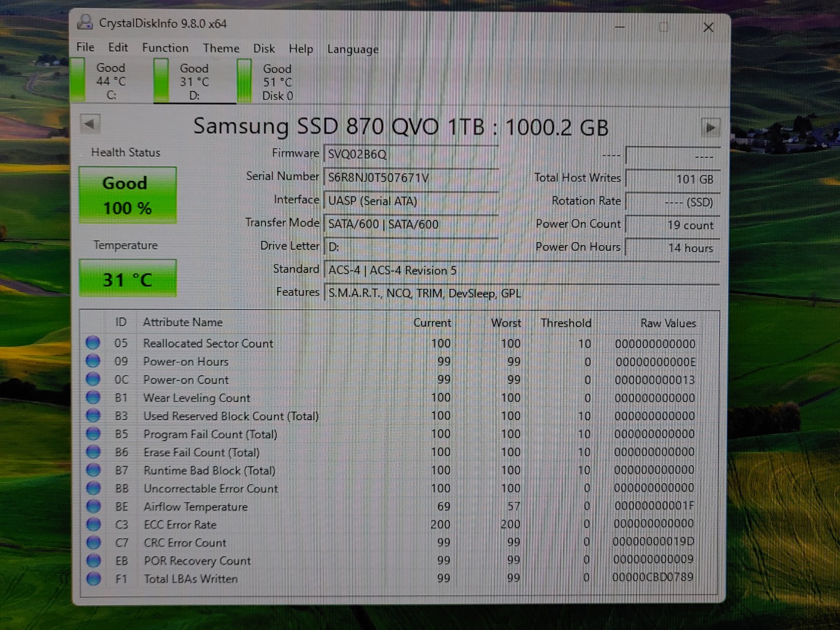Viewport: 840px width, 630px height.
Task: Open the Disk menu
Action: coord(264,49)
